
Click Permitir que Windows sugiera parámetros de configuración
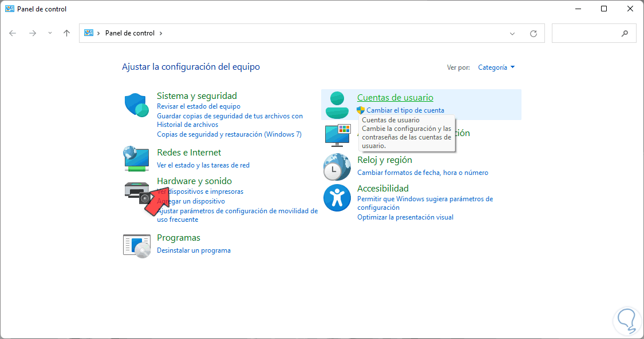coord(425,203)
